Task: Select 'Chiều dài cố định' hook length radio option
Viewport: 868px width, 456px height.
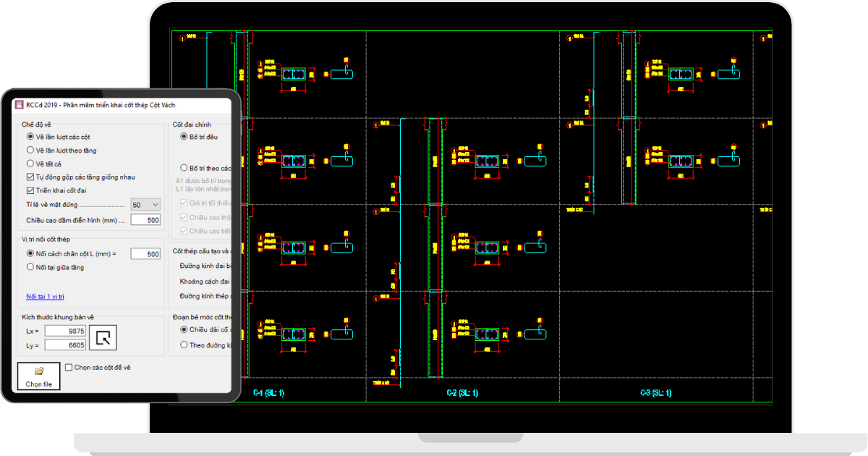Action: 184,330
